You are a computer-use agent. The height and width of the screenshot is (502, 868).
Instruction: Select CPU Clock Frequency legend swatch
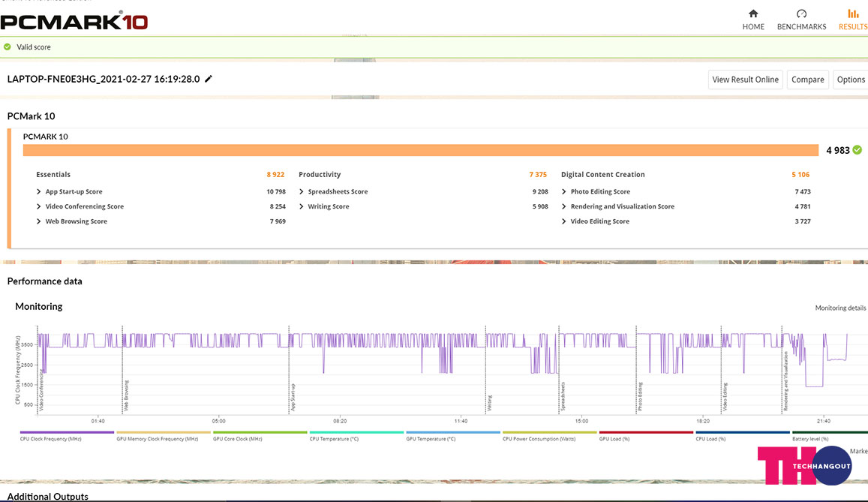[67, 432]
